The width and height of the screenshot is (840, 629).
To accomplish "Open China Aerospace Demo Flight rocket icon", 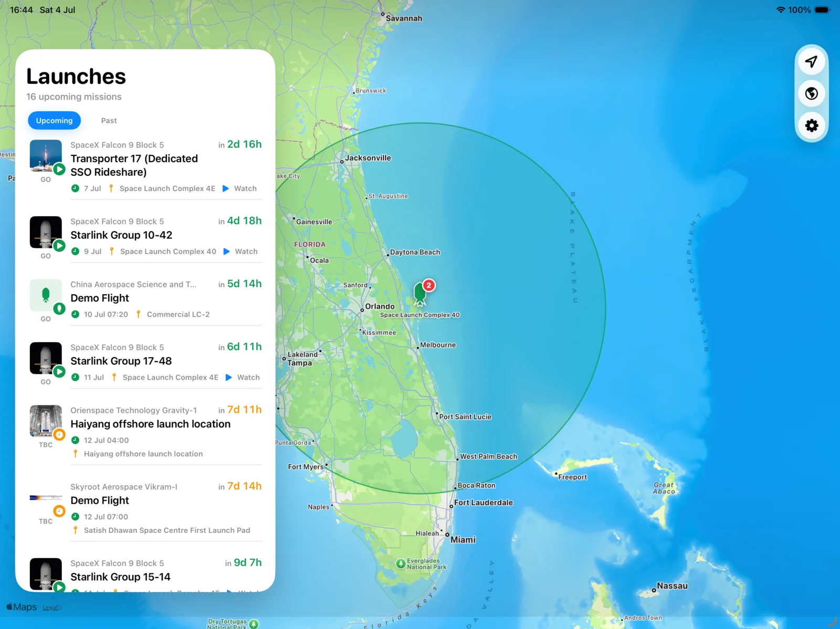I will pyautogui.click(x=46, y=295).
